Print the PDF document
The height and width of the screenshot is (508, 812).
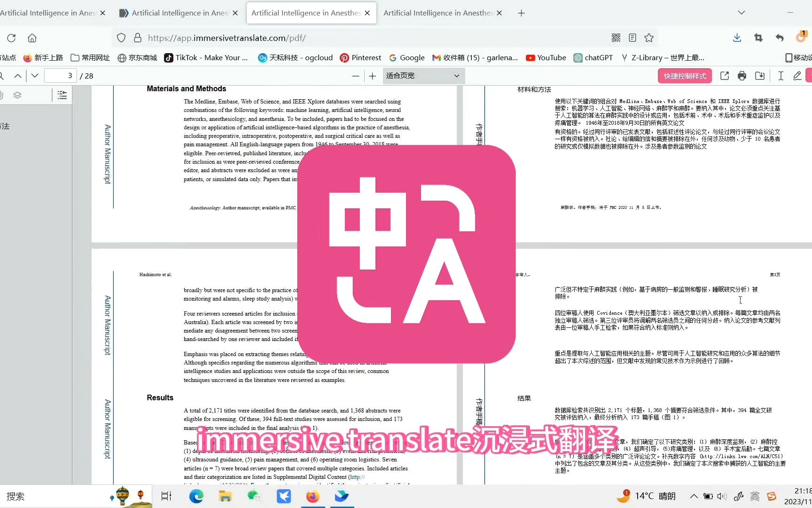click(x=742, y=76)
